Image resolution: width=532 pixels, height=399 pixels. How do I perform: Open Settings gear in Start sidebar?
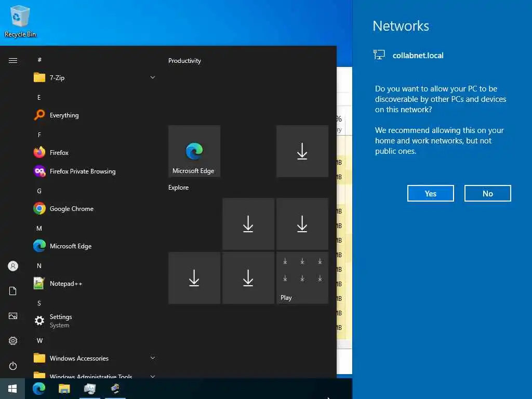(x=13, y=341)
